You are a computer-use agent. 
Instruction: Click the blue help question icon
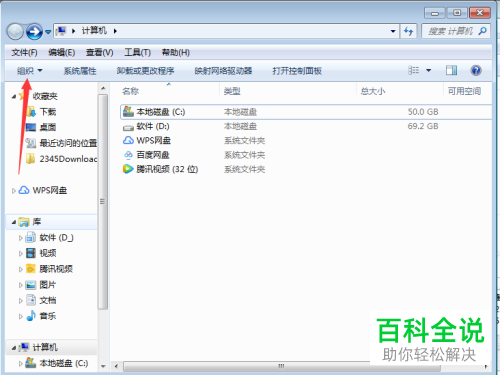[476, 70]
